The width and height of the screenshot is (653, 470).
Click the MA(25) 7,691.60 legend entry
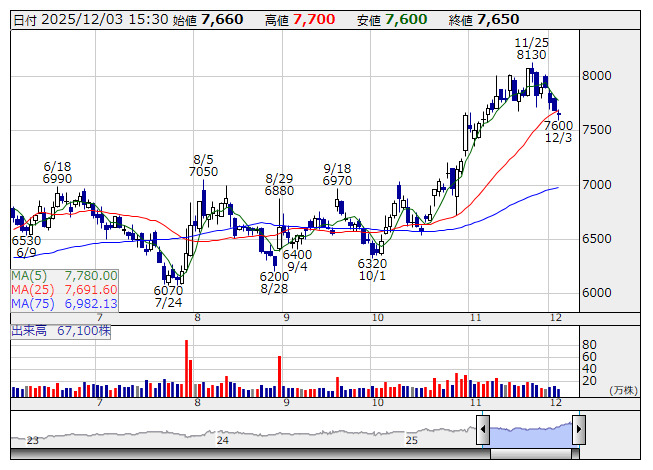point(64,290)
